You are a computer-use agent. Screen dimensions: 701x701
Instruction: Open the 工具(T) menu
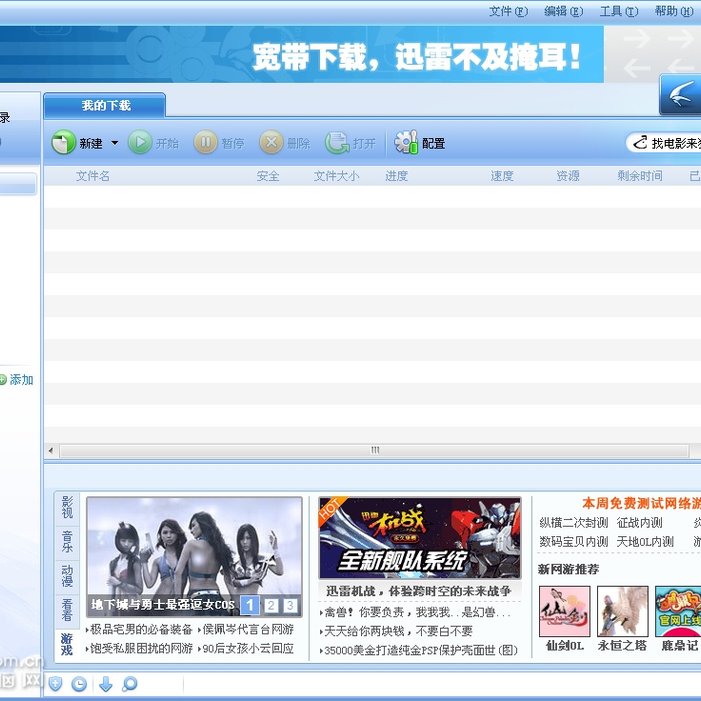click(619, 11)
